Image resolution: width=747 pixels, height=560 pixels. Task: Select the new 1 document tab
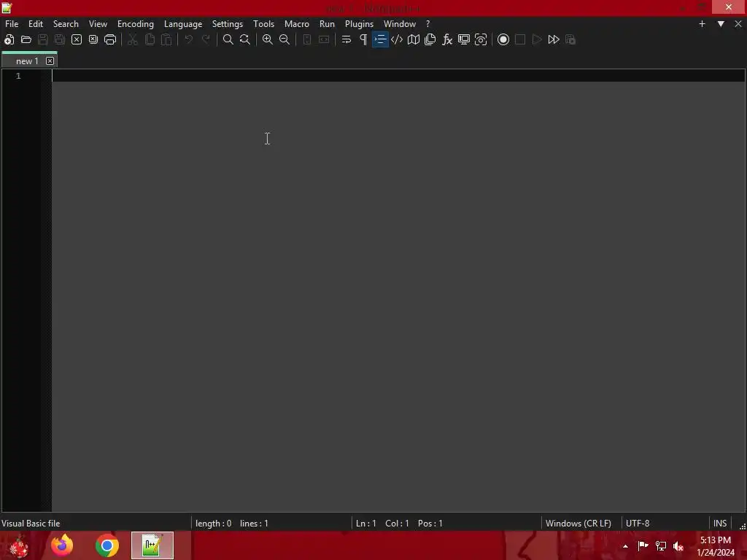[x=27, y=61]
